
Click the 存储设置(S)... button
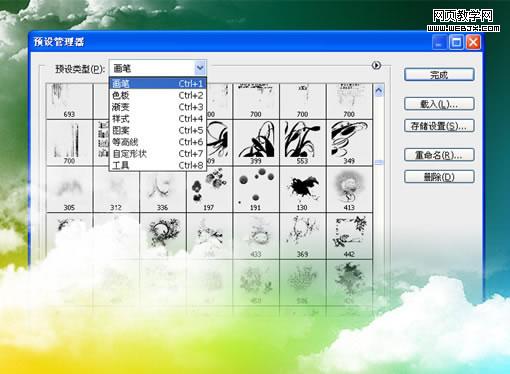click(x=439, y=126)
